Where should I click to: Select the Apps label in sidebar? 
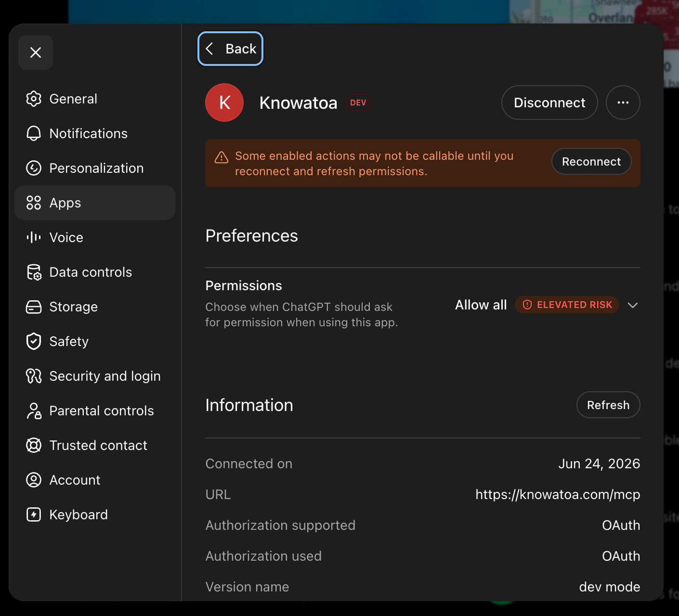(65, 203)
